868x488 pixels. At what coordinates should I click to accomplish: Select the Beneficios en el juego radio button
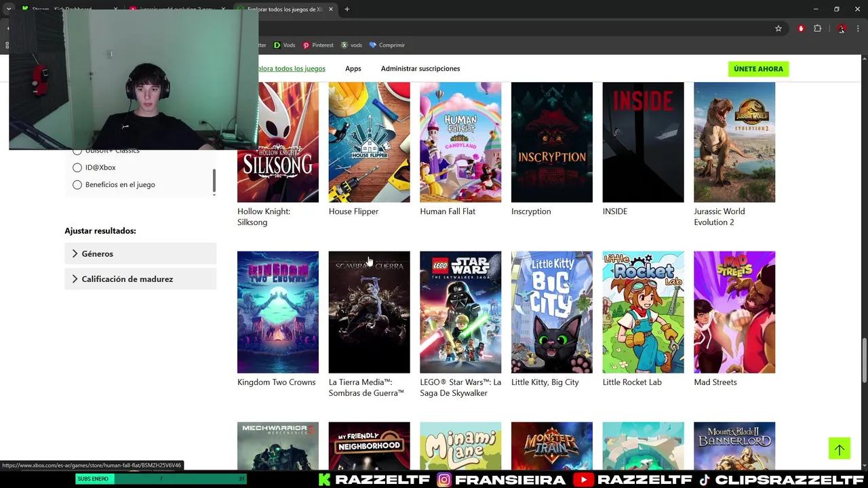(x=77, y=184)
